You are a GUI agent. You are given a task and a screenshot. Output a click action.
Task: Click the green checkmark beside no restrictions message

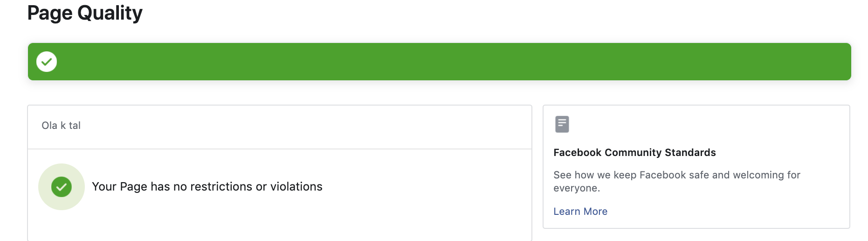coord(62,187)
